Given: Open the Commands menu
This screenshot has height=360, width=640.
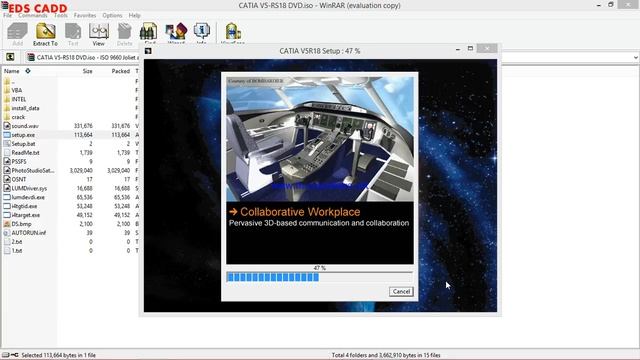Looking at the screenshot, I should [33, 16].
